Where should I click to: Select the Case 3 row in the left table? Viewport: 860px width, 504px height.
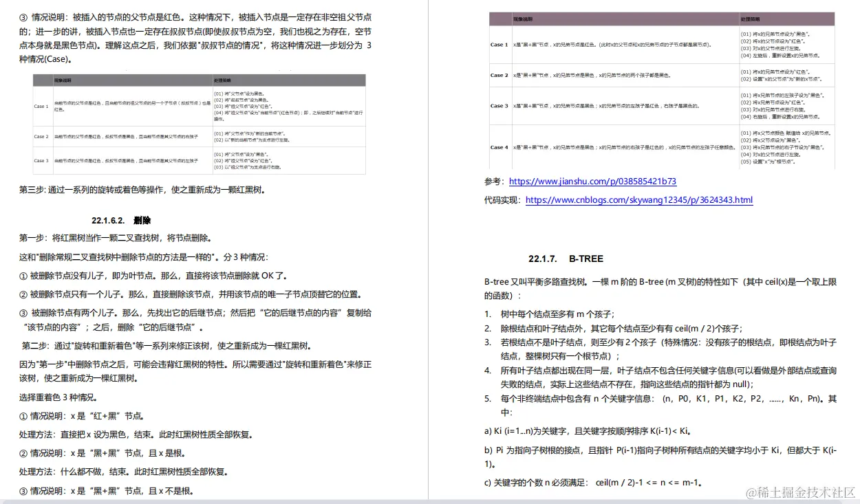point(40,160)
